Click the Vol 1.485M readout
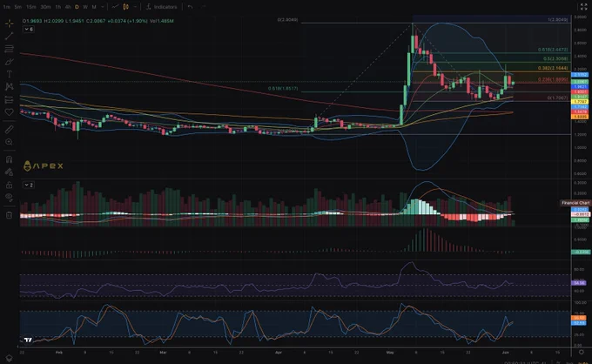The height and width of the screenshot is (364, 592). [162, 21]
